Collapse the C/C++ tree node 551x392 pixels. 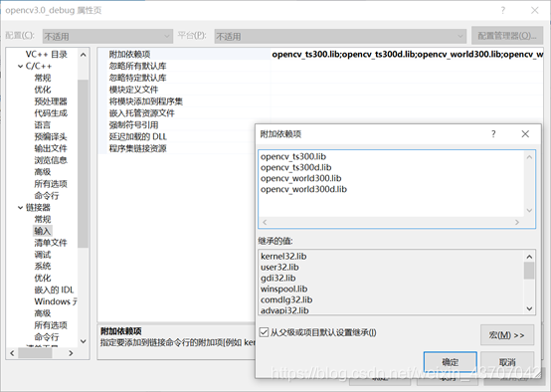(x=20, y=66)
